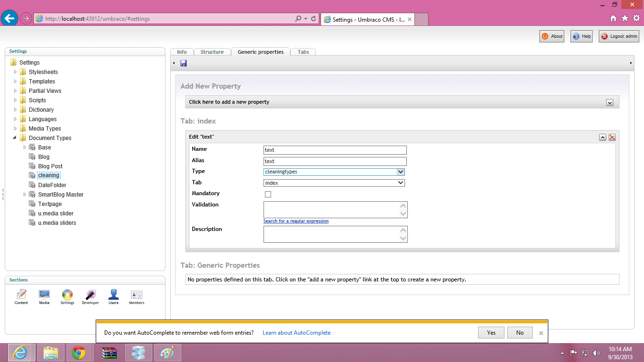Screen dimensions: 644x362
Task: Expand the Media Types tree node
Action: point(16,129)
